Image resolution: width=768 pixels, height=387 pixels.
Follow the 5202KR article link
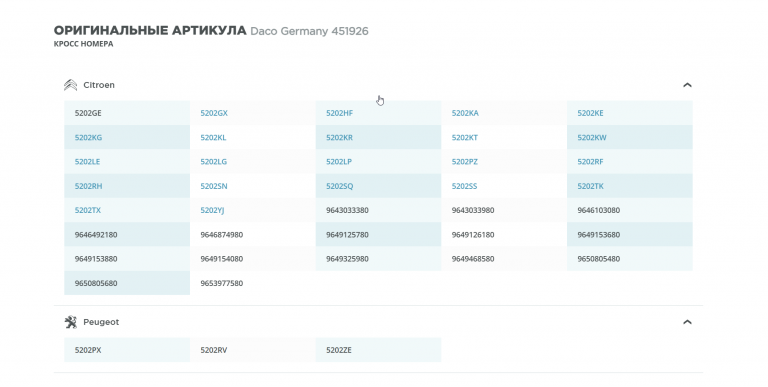point(339,138)
